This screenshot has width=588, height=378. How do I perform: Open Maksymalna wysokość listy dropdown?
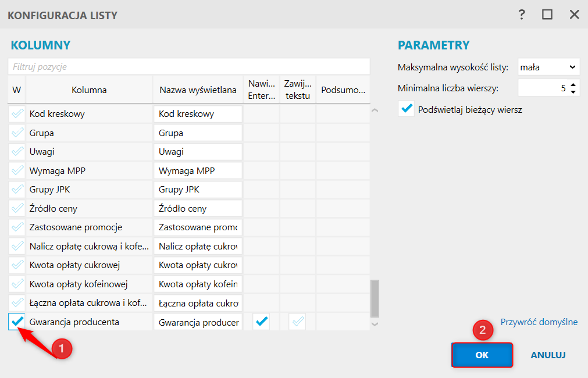[548, 67]
